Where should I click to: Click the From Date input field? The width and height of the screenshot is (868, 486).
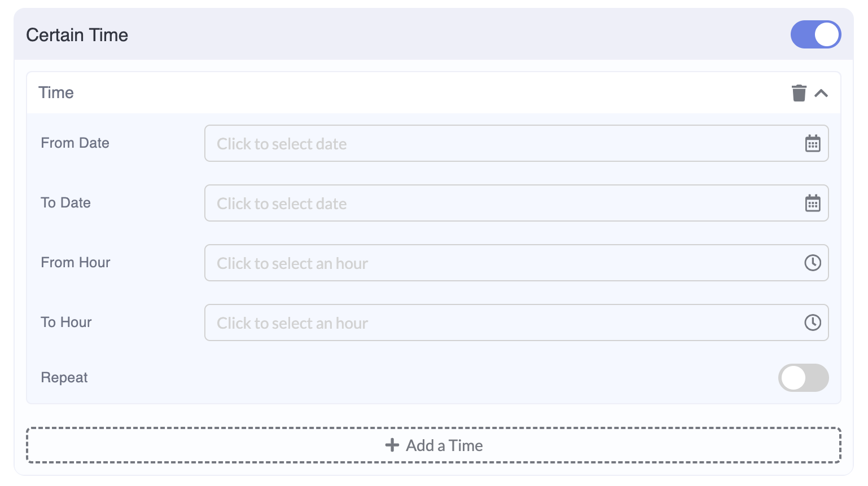502,144
